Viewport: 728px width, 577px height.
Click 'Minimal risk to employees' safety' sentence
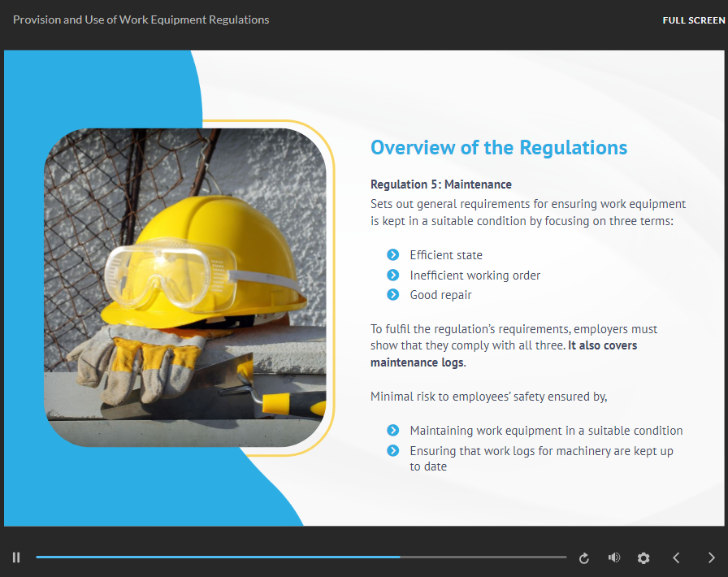click(489, 397)
